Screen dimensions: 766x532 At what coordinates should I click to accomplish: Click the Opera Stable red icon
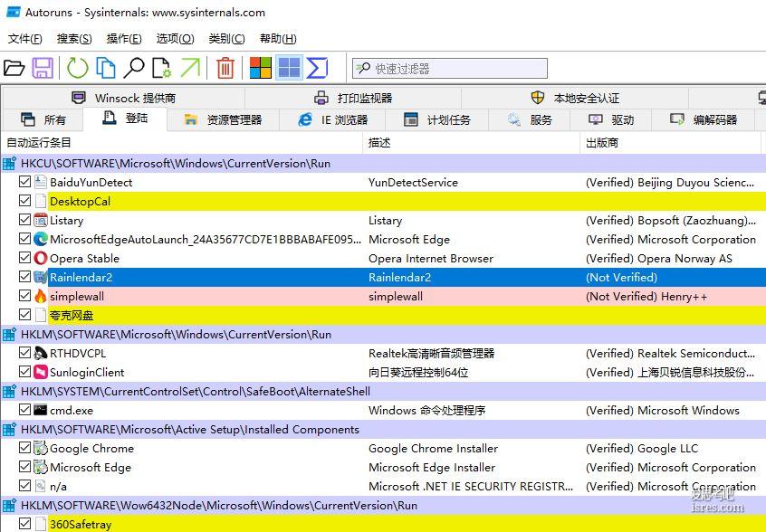[x=41, y=258]
